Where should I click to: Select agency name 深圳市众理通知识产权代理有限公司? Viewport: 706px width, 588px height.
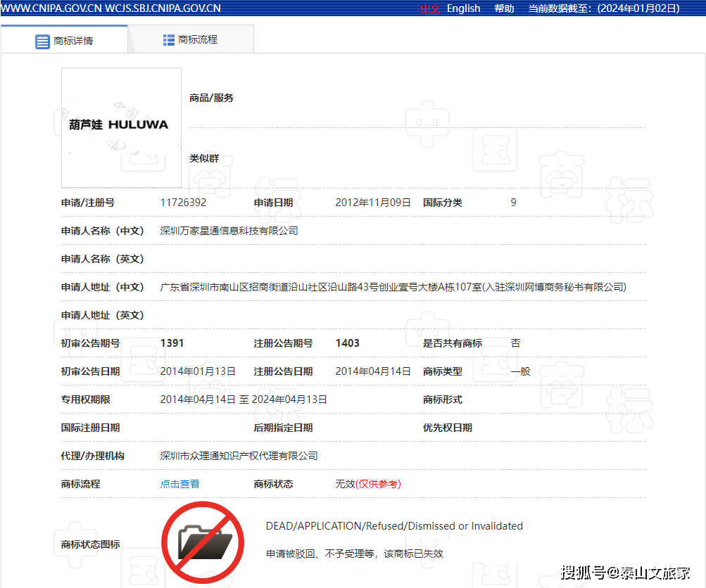coord(239,456)
